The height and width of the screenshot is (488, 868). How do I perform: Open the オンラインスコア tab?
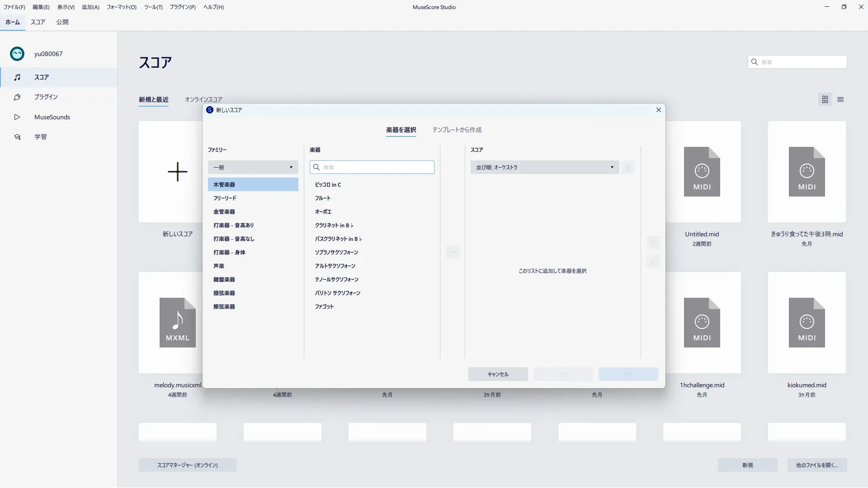pyautogui.click(x=203, y=99)
